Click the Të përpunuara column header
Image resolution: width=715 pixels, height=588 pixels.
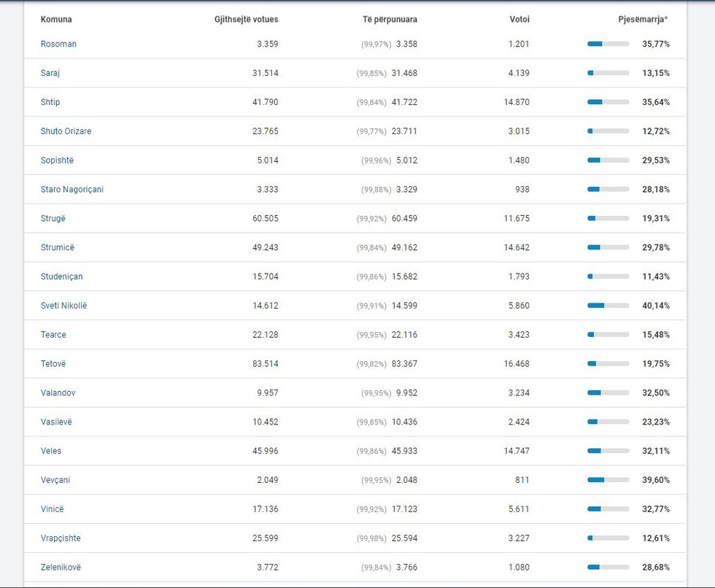pyautogui.click(x=390, y=19)
